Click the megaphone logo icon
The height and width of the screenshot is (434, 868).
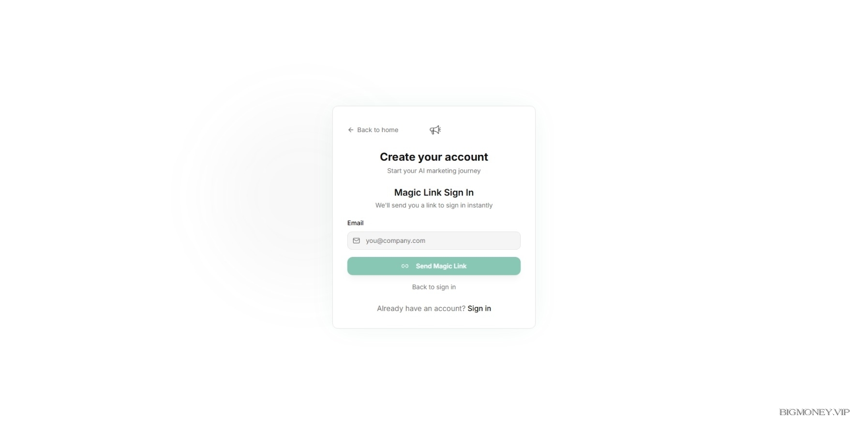click(x=435, y=130)
